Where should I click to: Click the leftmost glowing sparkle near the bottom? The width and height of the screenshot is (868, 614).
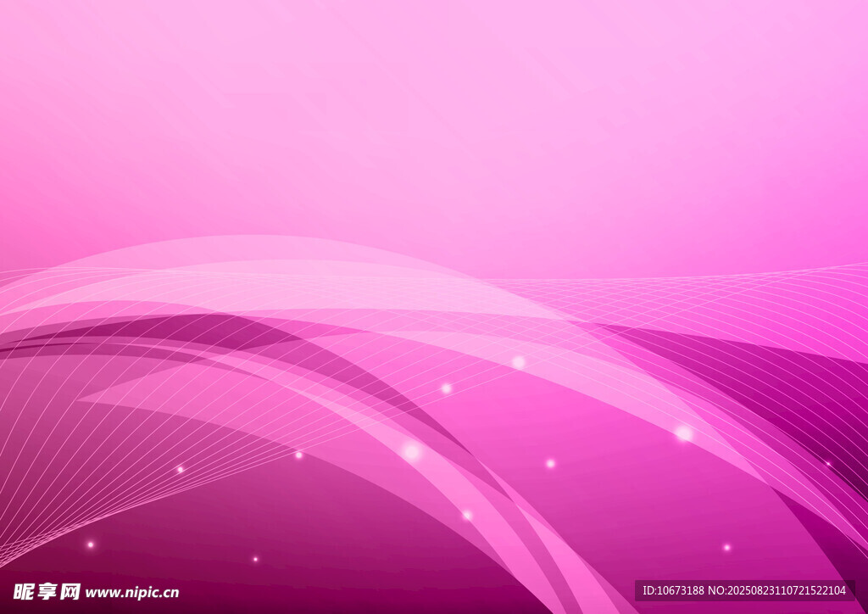point(90,544)
